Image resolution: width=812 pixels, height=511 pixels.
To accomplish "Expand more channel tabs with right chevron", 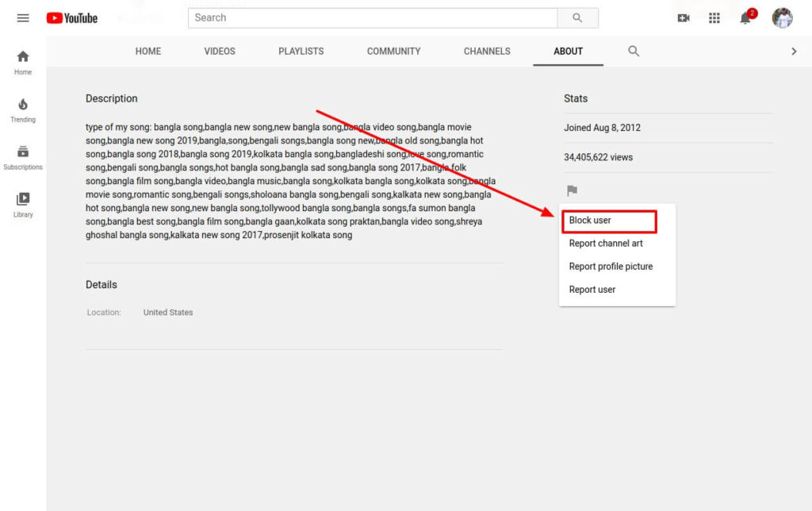I will 794,51.
